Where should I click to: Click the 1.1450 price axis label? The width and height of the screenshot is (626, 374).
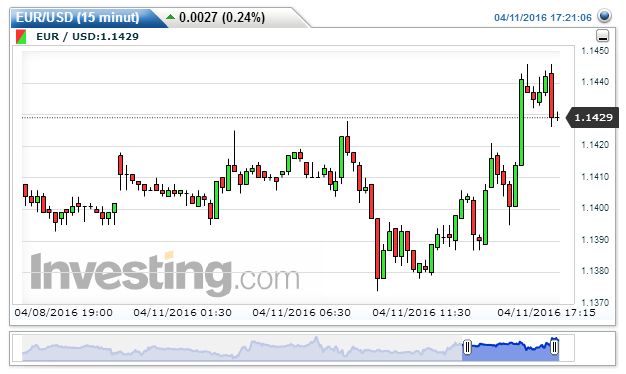(595, 51)
